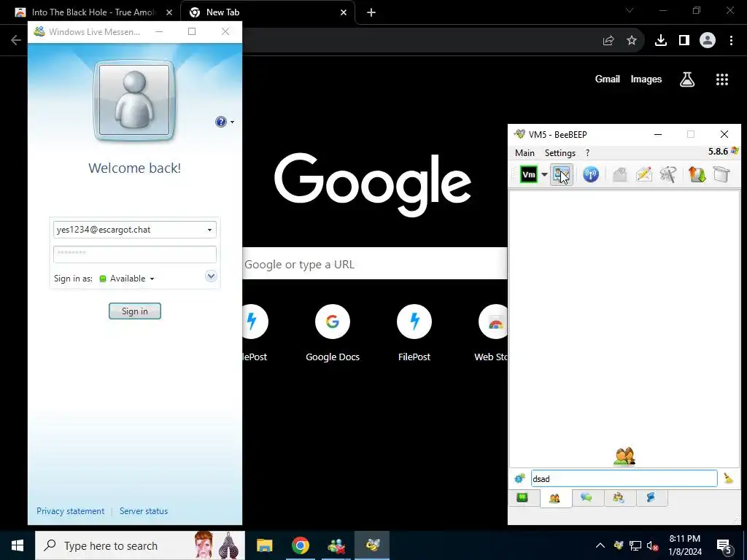
Task: Click the blue help icon in Messenger
Action: click(220, 122)
